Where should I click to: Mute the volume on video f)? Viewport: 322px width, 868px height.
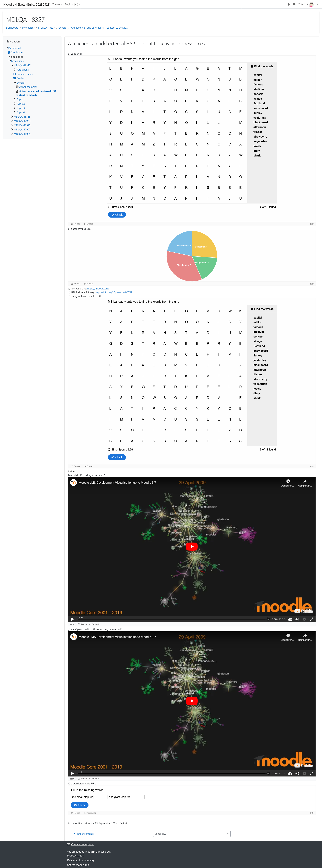297,619
